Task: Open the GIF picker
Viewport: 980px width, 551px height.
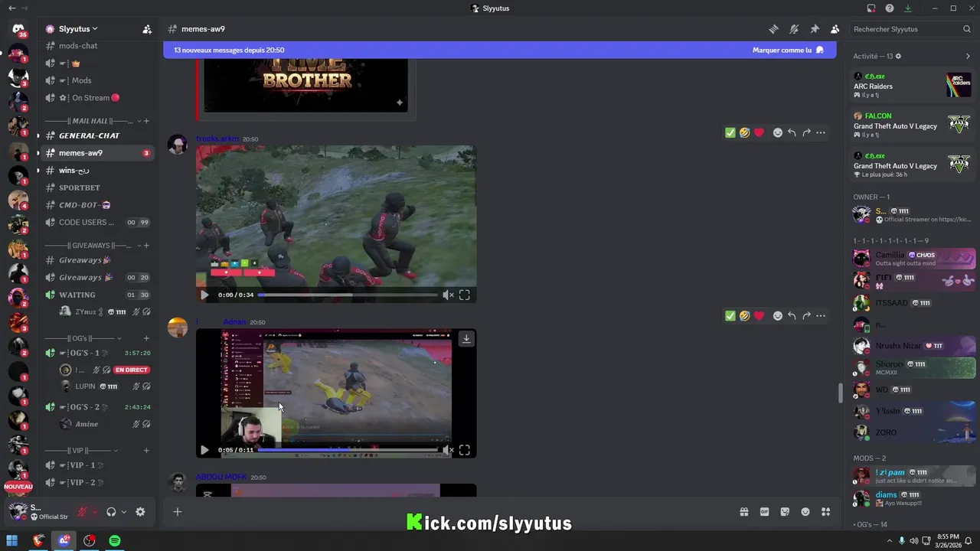Action: (x=764, y=512)
